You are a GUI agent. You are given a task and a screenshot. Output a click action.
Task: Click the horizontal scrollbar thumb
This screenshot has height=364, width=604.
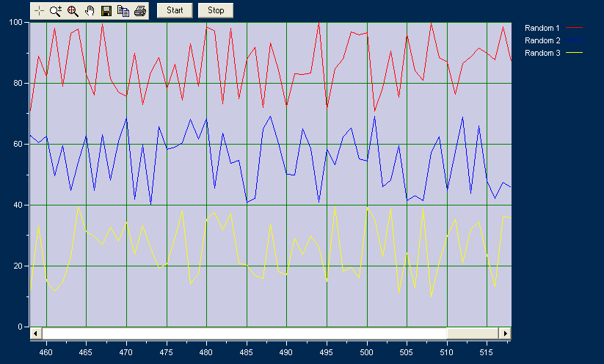coord(473,333)
